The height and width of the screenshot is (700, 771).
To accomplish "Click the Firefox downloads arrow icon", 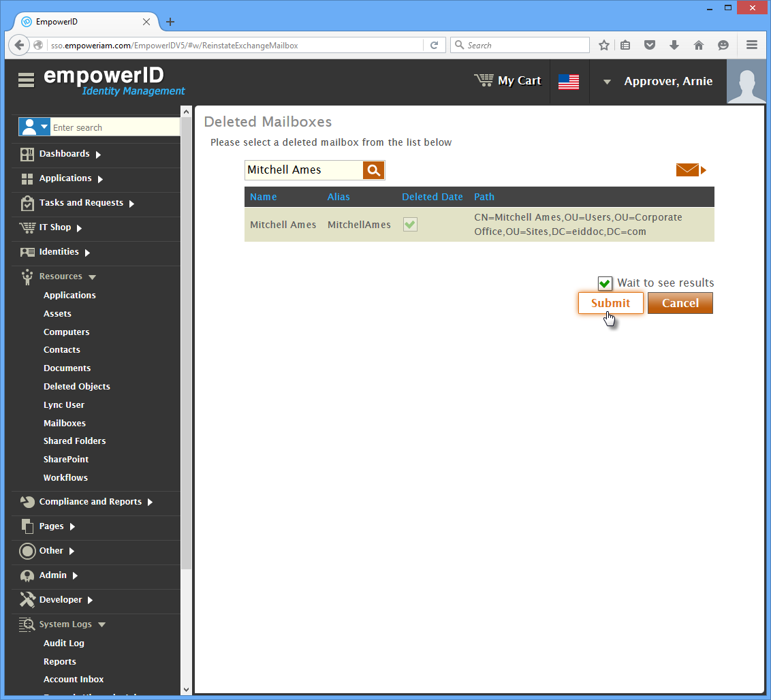I will pos(674,45).
